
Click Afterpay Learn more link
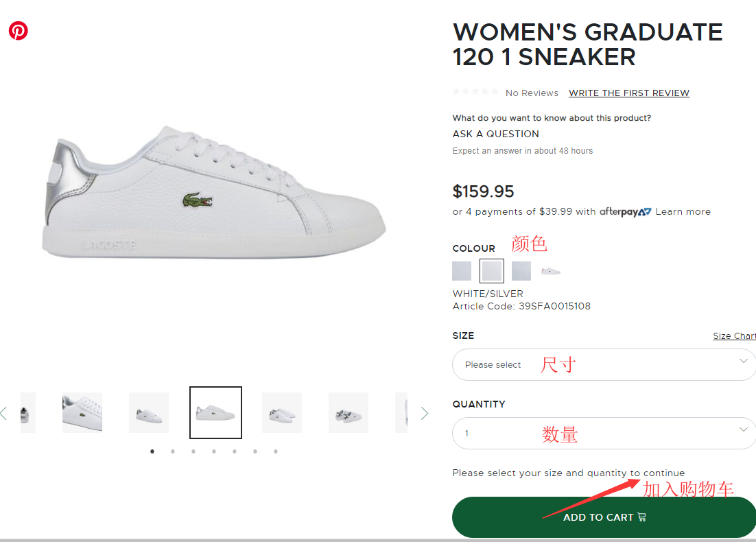click(x=683, y=212)
